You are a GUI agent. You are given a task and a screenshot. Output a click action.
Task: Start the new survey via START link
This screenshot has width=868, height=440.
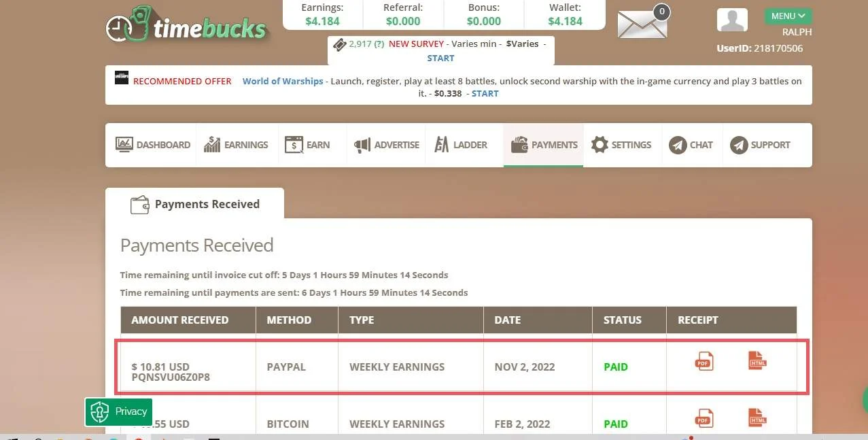pos(440,58)
